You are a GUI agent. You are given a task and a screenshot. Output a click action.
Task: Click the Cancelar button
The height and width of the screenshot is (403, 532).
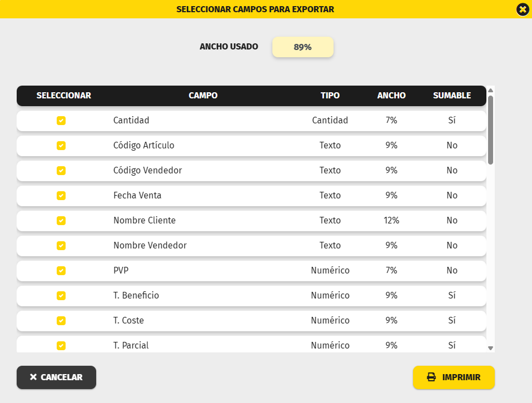[56, 377]
